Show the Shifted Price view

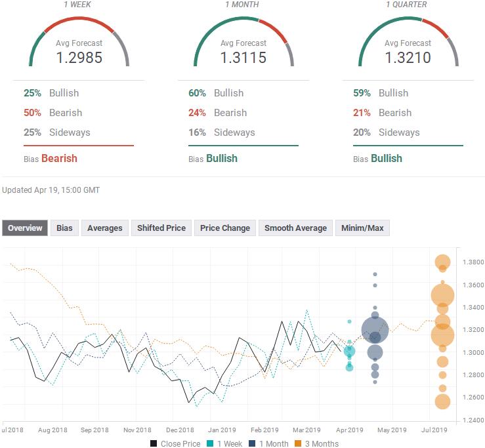click(x=161, y=228)
